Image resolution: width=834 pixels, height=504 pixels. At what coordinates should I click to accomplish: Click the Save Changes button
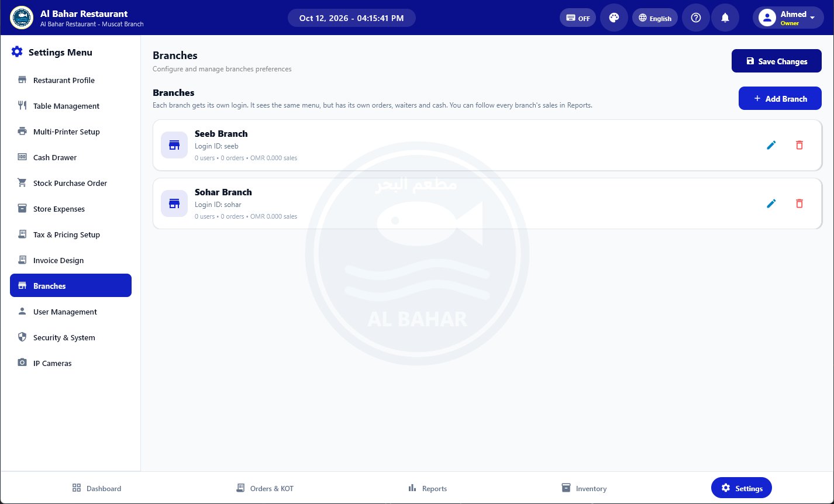777,61
